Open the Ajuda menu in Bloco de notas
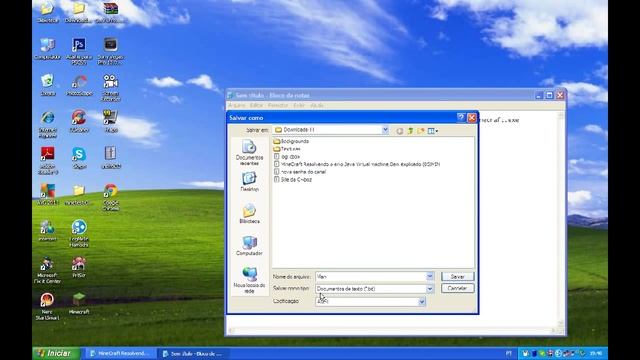 pyautogui.click(x=317, y=105)
